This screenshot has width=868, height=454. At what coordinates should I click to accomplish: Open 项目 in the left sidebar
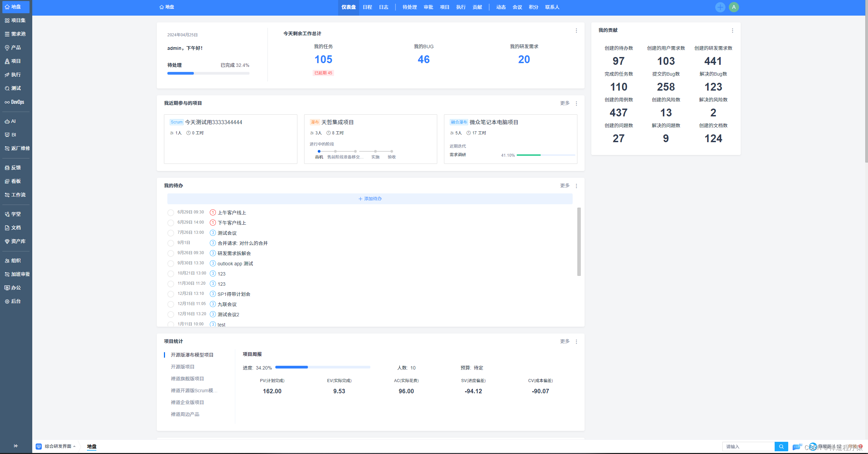click(16, 61)
